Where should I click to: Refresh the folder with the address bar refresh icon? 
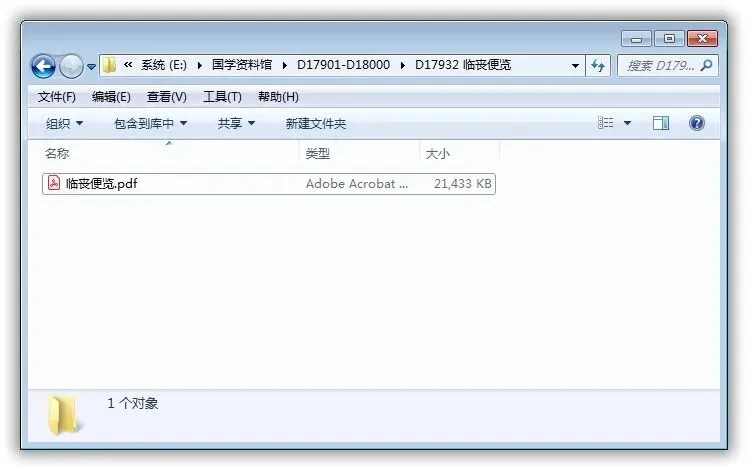(598, 65)
